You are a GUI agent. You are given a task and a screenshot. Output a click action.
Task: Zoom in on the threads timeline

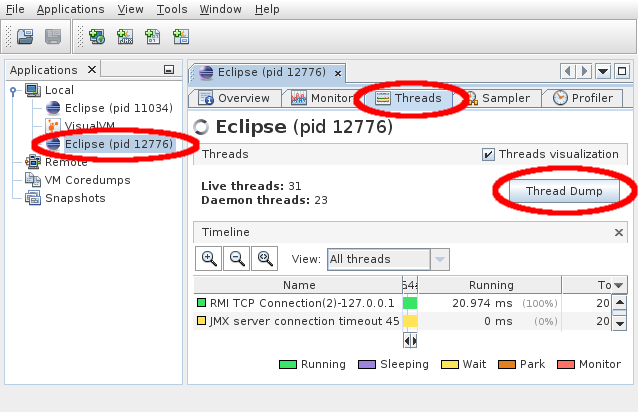[x=209, y=258]
